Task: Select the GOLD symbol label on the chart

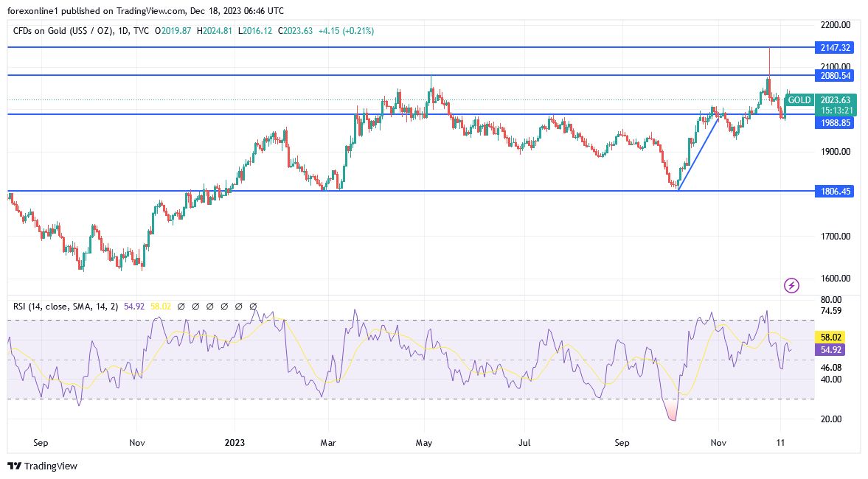Action: [802, 99]
